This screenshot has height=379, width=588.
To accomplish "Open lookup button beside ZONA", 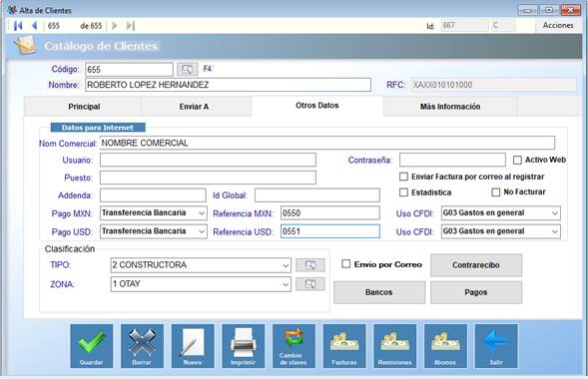I will coord(310,284).
